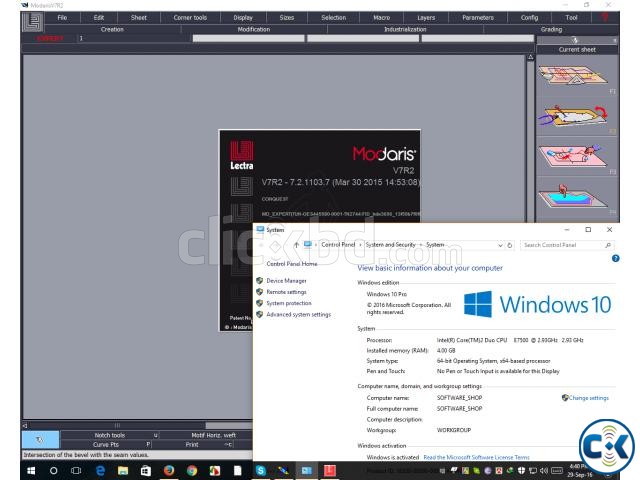Launch Google Chrome from the taskbar
640x480 pixels.
(x=192, y=470)
